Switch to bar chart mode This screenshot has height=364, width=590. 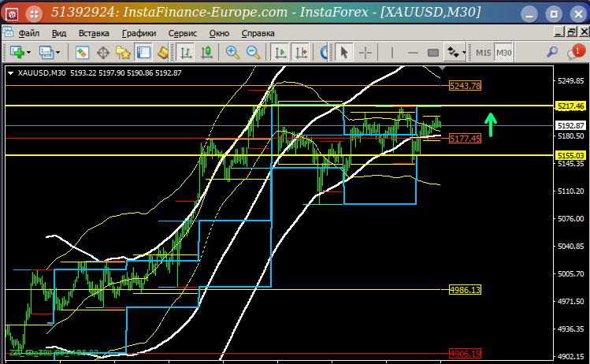185,52
